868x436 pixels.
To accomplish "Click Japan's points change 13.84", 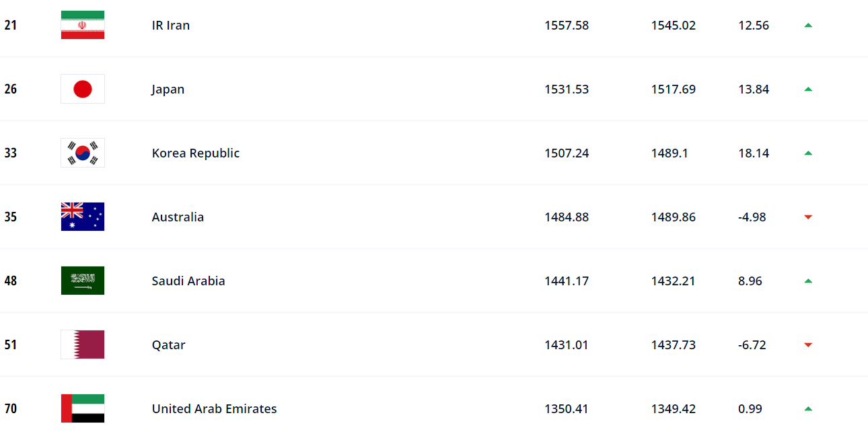I will point(754,89).
